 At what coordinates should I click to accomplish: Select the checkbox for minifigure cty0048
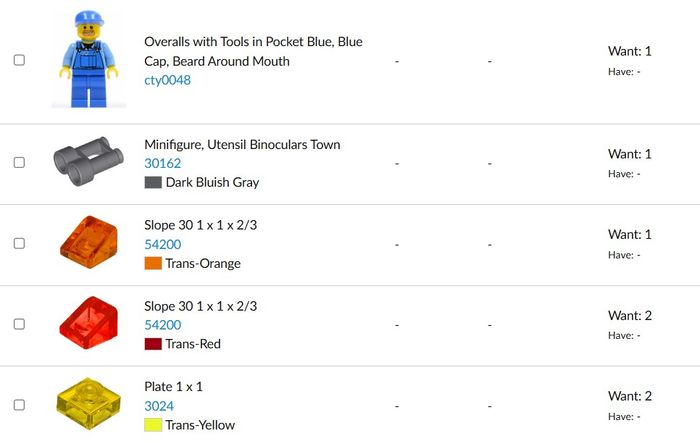(x=19, y=60)
